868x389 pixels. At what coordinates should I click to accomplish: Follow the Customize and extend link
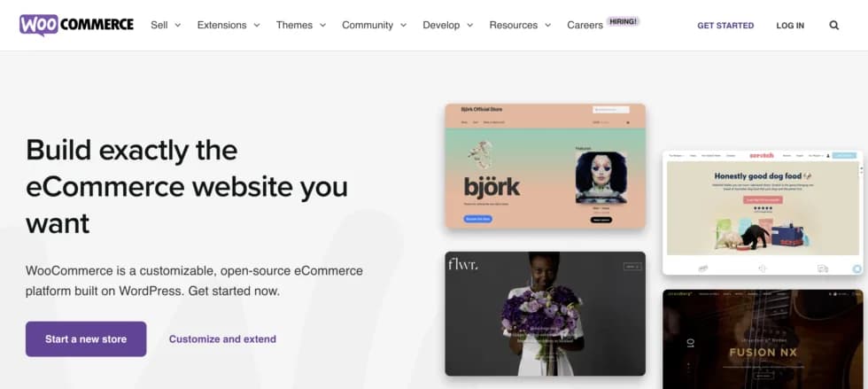(222, 339)
